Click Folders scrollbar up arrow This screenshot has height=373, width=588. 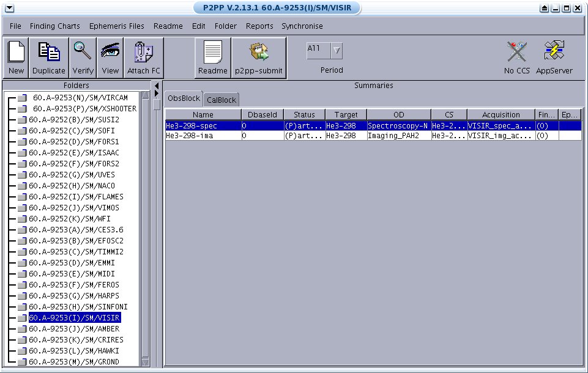point(145,95)
